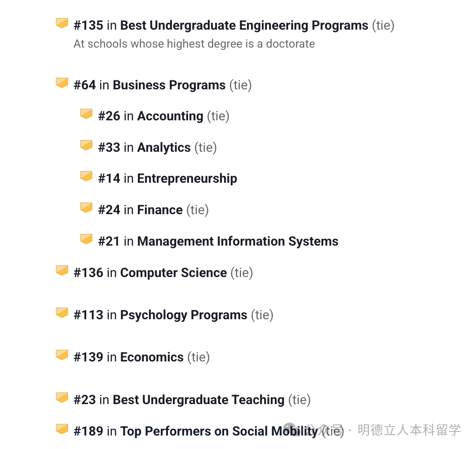
Task: Click the badge icon beside Management Information Systems
Action: (x=86, y=239)
